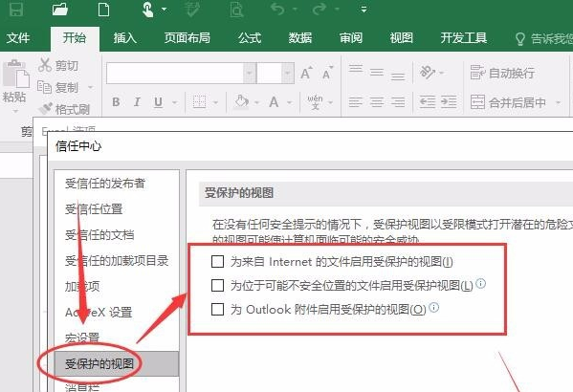Click the Bold formatting button
This screenshot has width=573, height=392.
(x=116, y=102)
